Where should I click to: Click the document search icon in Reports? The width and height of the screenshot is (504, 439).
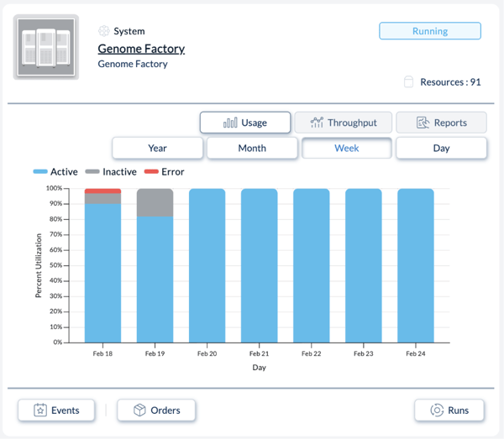(423, 123)
